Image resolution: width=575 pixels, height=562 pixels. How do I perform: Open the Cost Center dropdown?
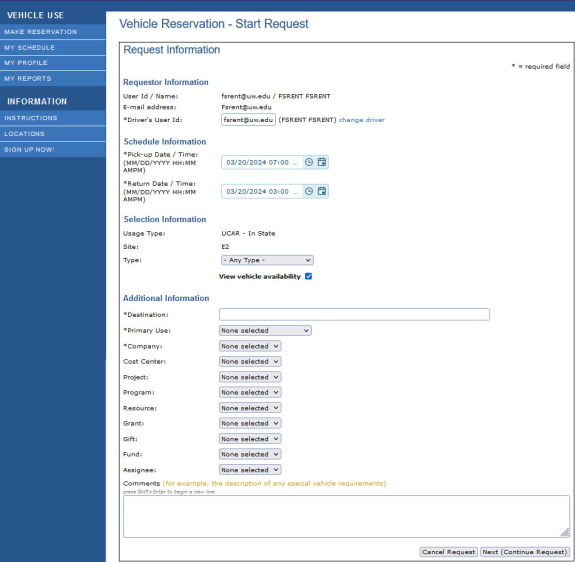(x=250, y=361)
